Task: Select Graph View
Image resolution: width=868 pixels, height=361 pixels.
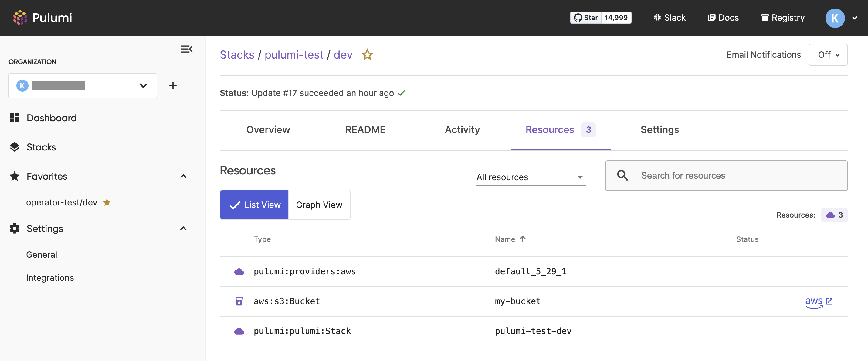Action: click(319, 205)
